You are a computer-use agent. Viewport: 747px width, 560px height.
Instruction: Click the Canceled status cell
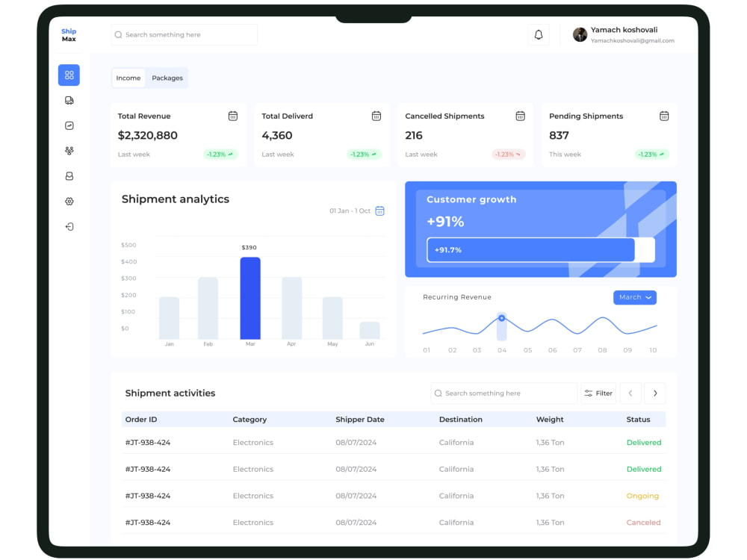pos(644,523)
